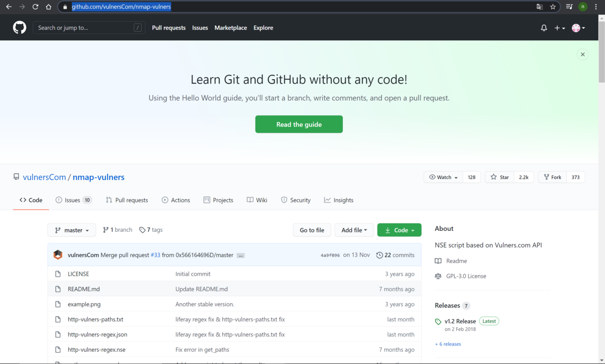Open Pull requests in top navigation

(x=169, y=28)
